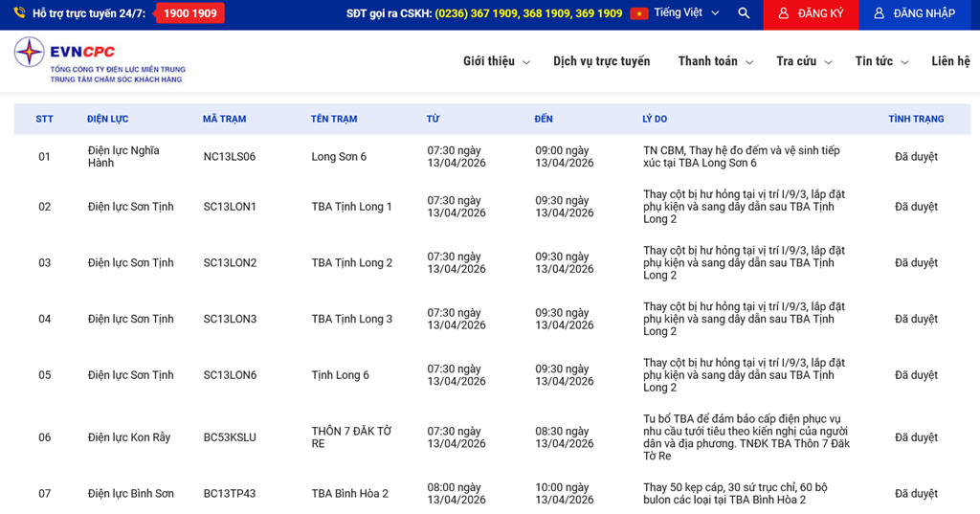Expand the Thanh toán menu

click(715, 61)
